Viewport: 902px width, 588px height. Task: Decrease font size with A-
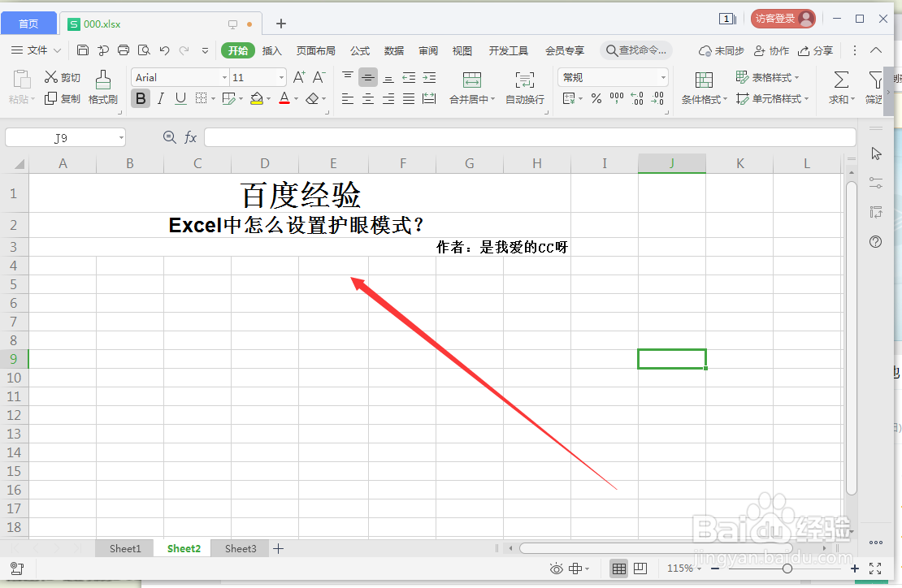coord(319,77)
